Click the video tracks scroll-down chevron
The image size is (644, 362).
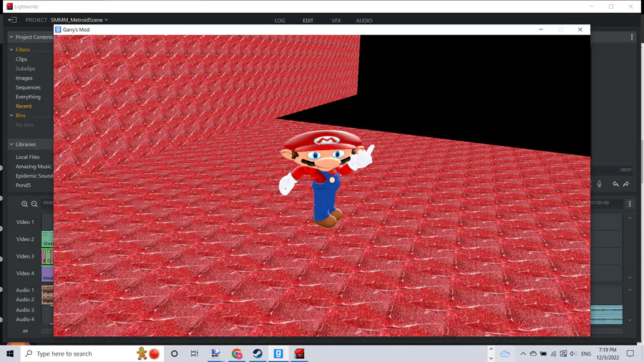[x=630, y=278]
